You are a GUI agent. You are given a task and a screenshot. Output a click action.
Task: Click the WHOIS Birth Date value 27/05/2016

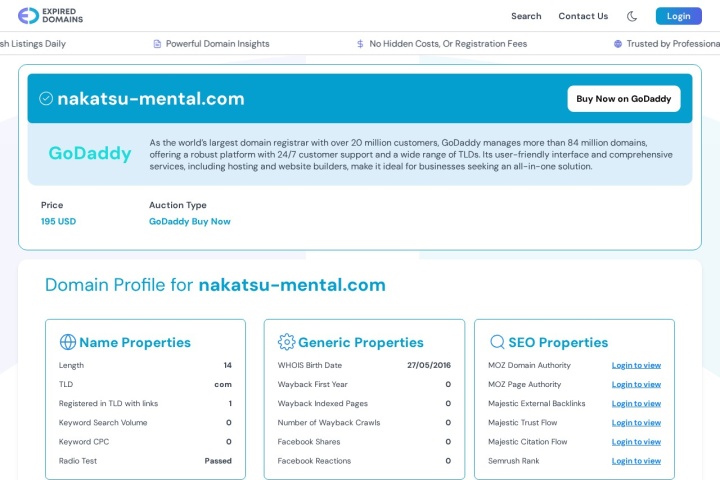pyautogui.click(x=429, y=366)
